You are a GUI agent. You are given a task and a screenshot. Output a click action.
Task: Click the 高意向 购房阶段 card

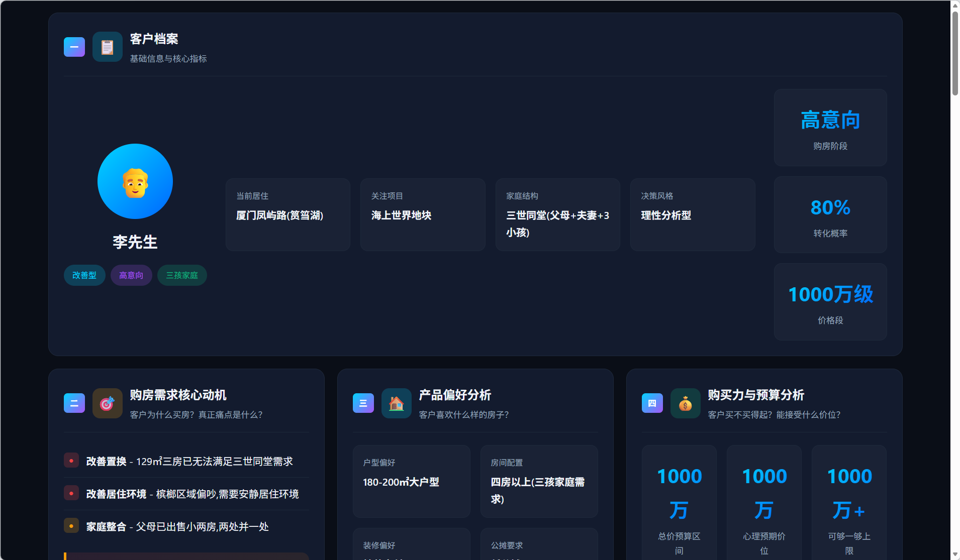(x=829, y=128)
